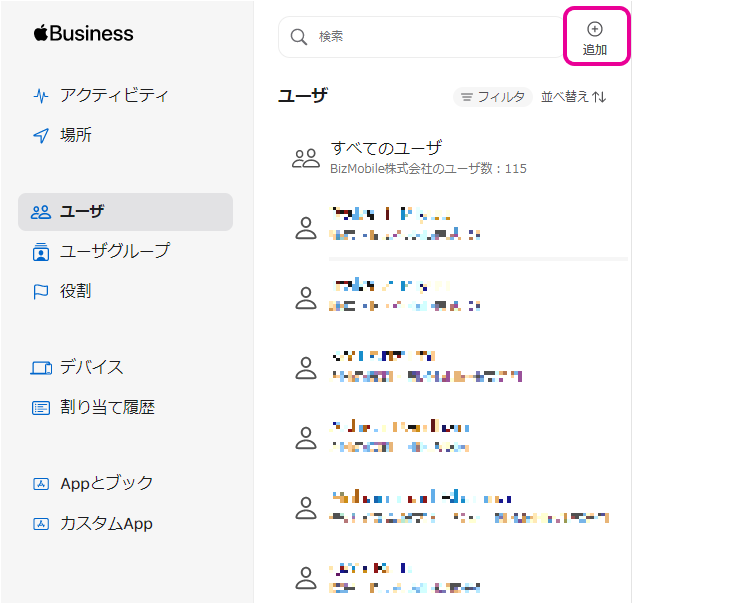Image resolution: width=755 pixels, height=603 pixels.
Task: Open the 並べ替え sort menu
Action: point(573,97)
